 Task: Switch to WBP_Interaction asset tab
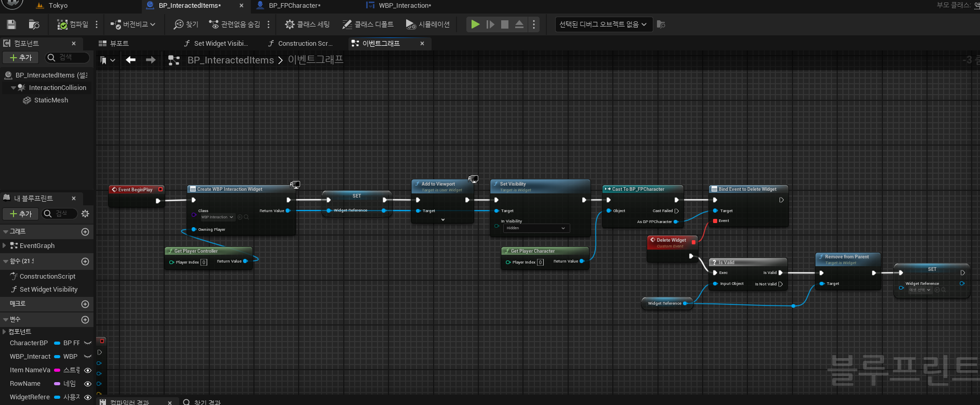(x=405, y=6)
